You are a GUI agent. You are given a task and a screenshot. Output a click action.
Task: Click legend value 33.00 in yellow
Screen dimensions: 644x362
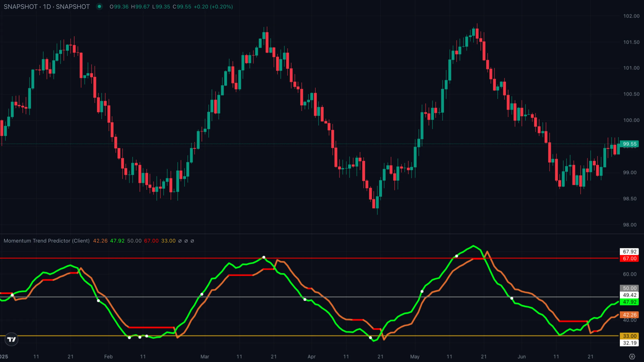pos(168,241)
